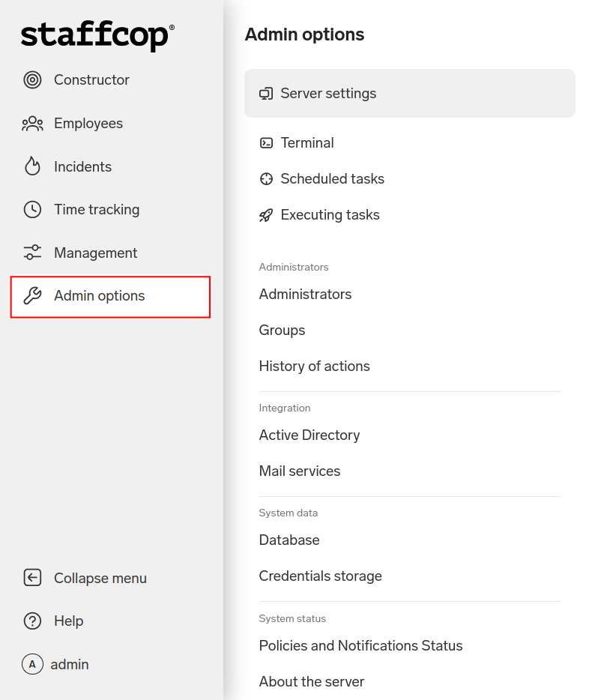
Task: View History of actions
Action: pyautogui.click(x=314, y=366)
